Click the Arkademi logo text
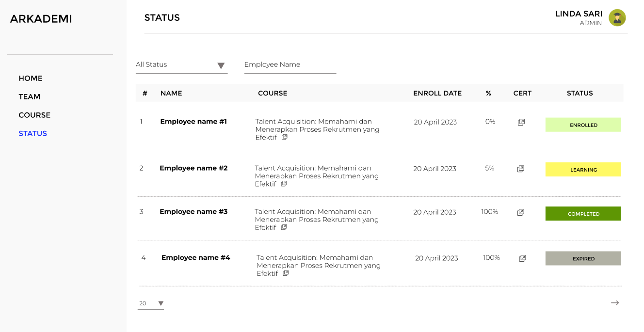This screenshot has width=644, height=332. (x=41, y=19)
